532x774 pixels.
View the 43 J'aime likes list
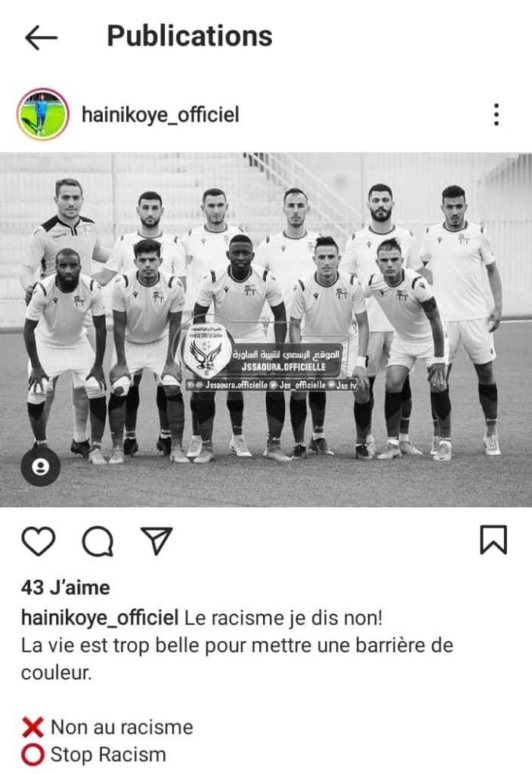[x=66, y=587]
